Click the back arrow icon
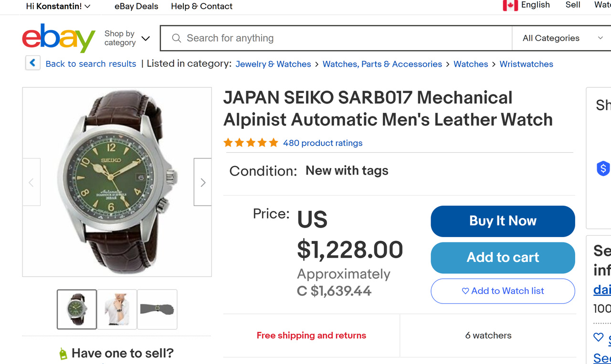611x364 pixels. tap(32, 63)
